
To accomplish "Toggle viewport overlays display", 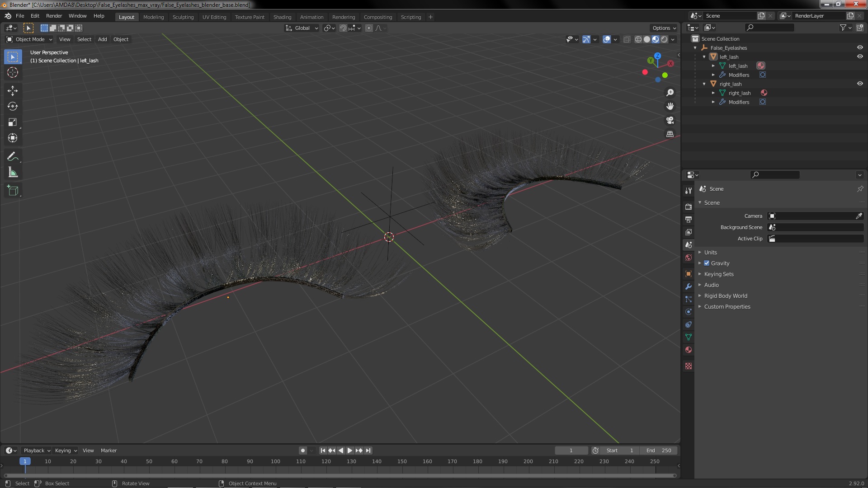I will click(607, 39).
